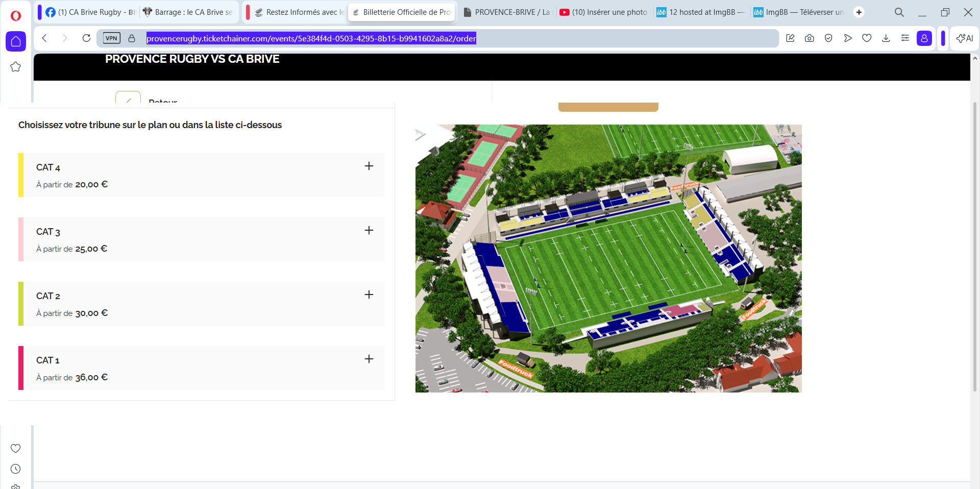The height and width of the screenshot is (489, 980).
Task: Select the CAT 4 label text
Action: click(48, 167)
